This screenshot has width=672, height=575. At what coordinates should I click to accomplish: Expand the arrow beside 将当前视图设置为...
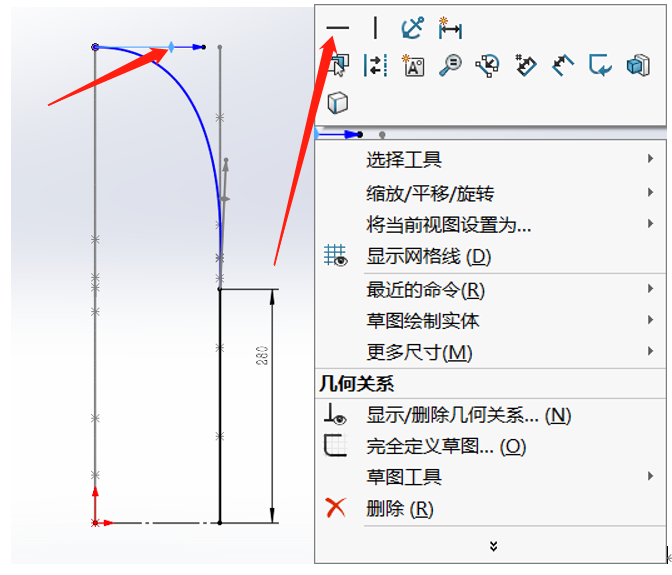[x=651, y=224]
